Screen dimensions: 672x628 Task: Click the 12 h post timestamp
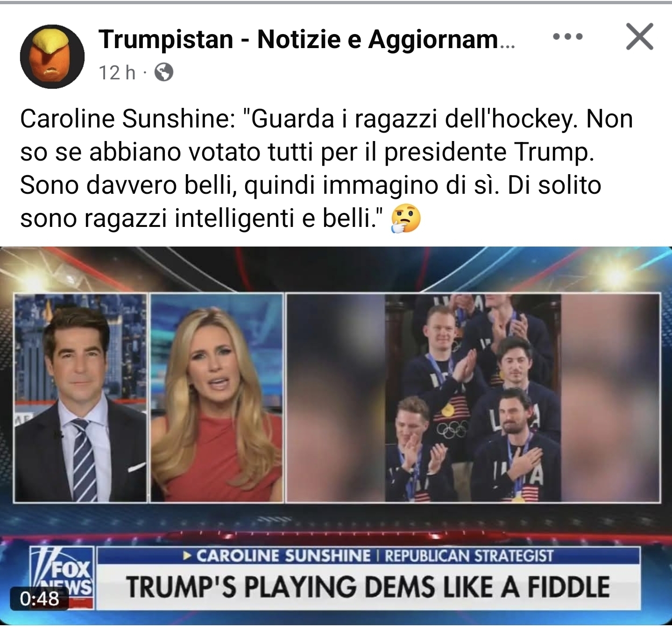click(117, 72)
